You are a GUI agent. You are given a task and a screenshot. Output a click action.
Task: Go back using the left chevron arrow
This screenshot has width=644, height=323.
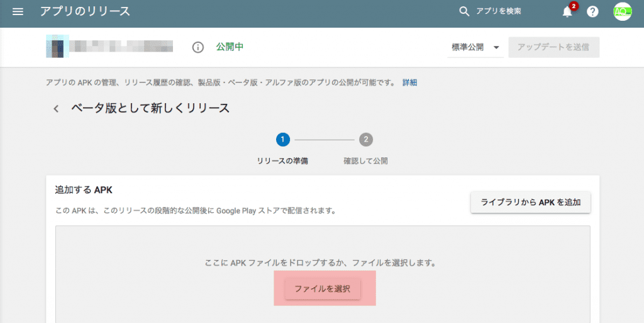(56, 108)
